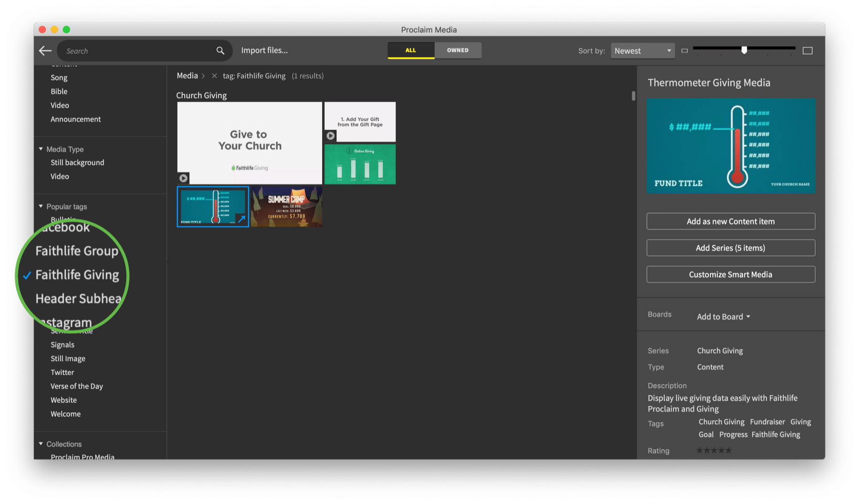
Task: Click the Faithlife Giving tag in details
Action: tap(776, 434)
